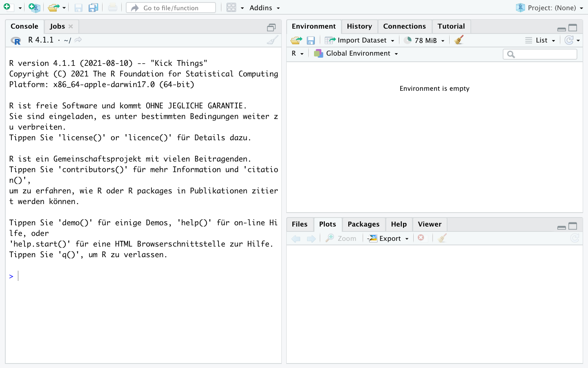Open the plot Export dropdown

pyautogui.click(x=388, y=238)
